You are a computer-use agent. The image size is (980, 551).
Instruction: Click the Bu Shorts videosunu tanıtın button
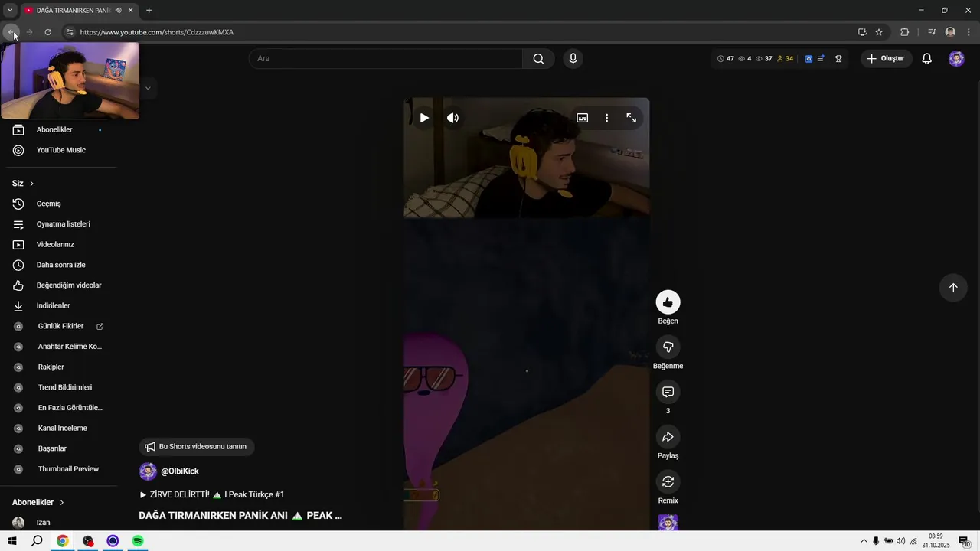pos(196,447)
